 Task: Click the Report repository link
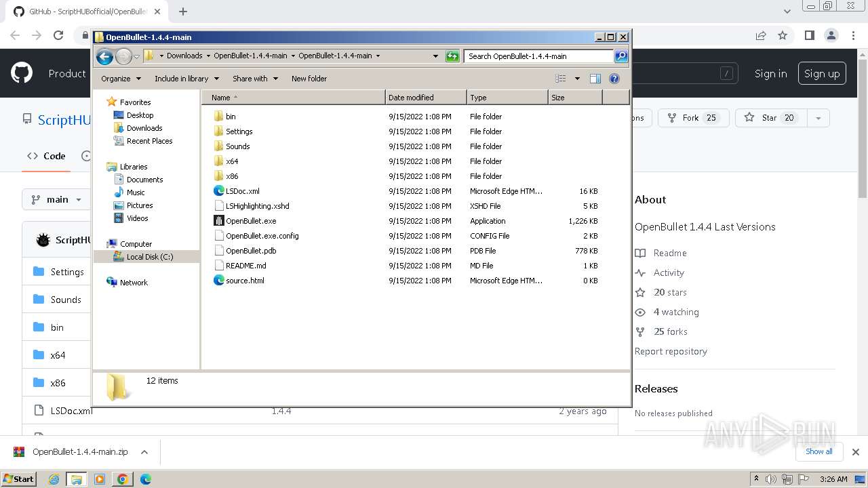coord(671,351)
